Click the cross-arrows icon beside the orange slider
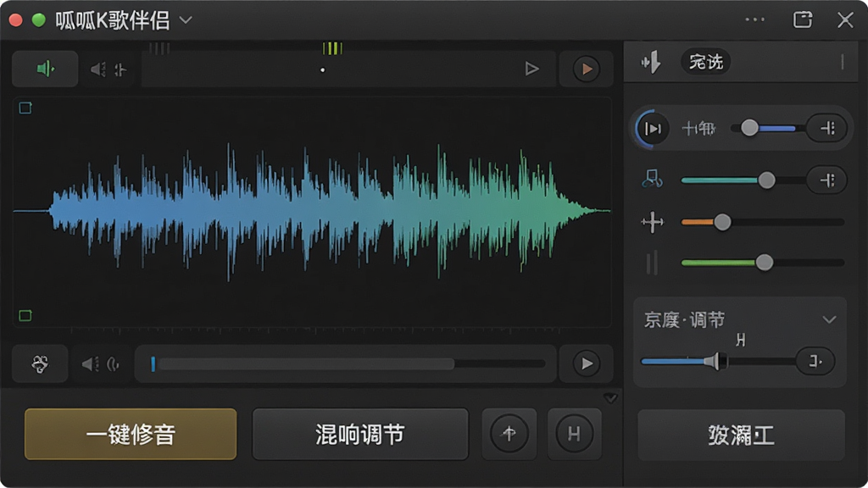The width and height of the screenshot is (868, 488). click(652, 223)
